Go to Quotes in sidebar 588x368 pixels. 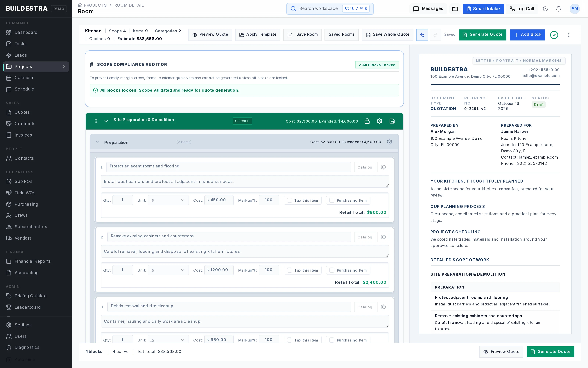(x=36, y=112)
